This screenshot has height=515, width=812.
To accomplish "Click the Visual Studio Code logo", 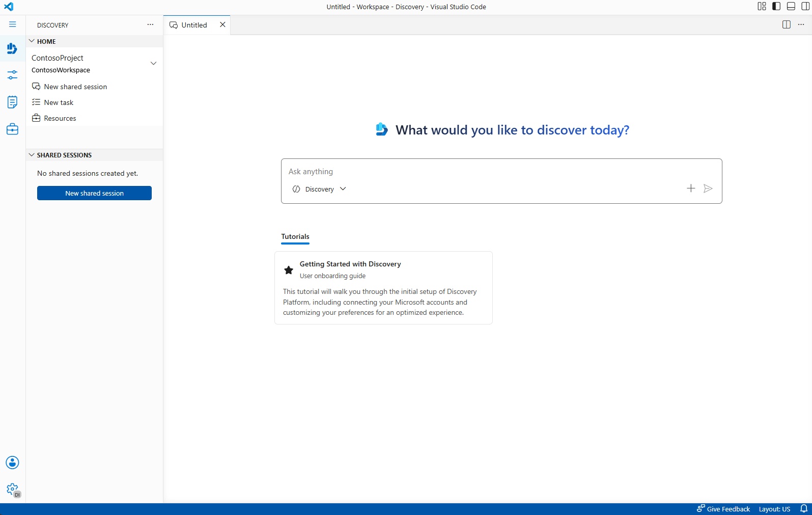I will (x=9, y=7).
